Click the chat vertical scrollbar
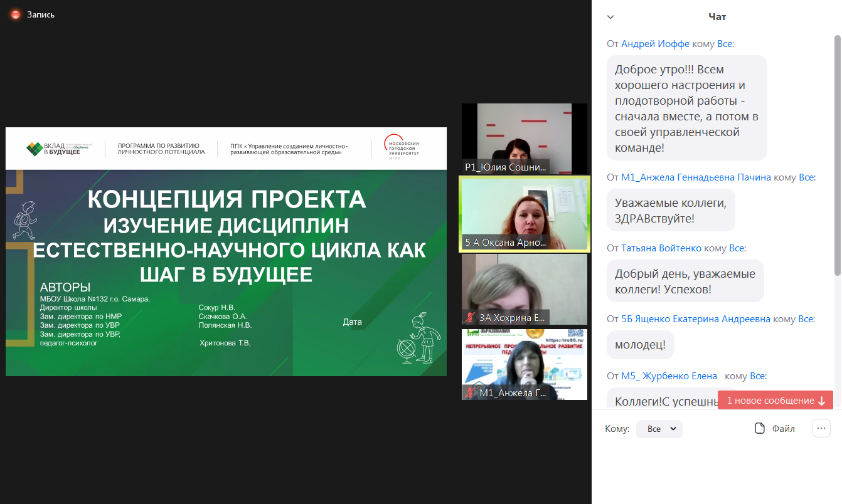 (837, 157)
